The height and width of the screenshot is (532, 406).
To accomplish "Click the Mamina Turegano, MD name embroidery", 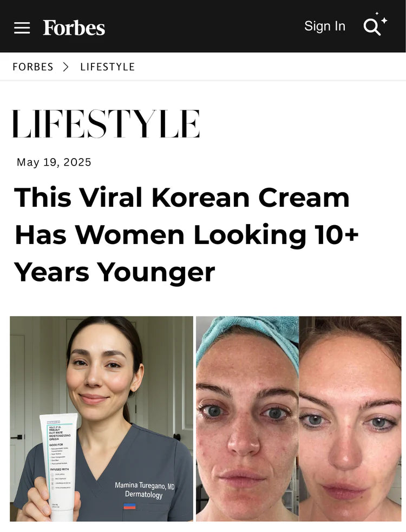I will [145, 485].
